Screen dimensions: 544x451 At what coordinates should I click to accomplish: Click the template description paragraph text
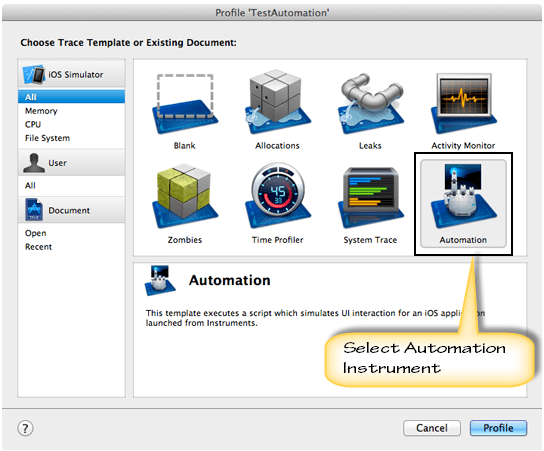315,318
